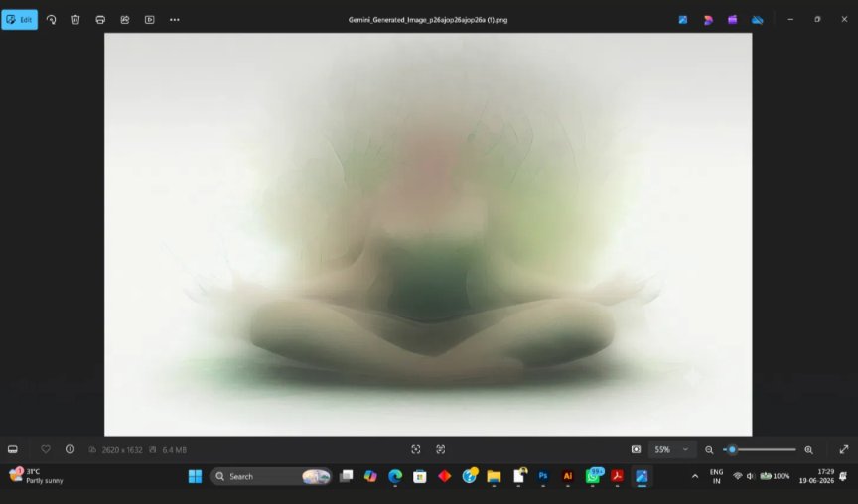Open Photoshop from the taskbar
858x504 pixels.
pos(543,476)
